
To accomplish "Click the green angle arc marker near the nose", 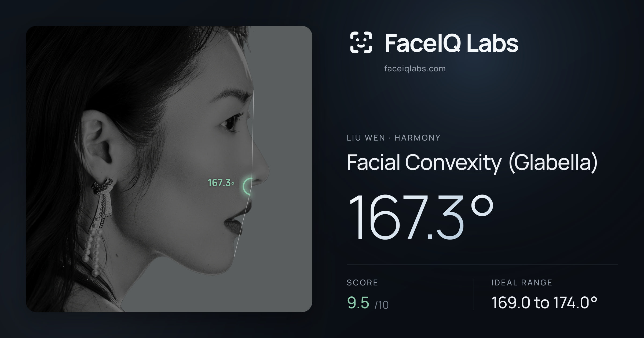I will tap(247, 186).
